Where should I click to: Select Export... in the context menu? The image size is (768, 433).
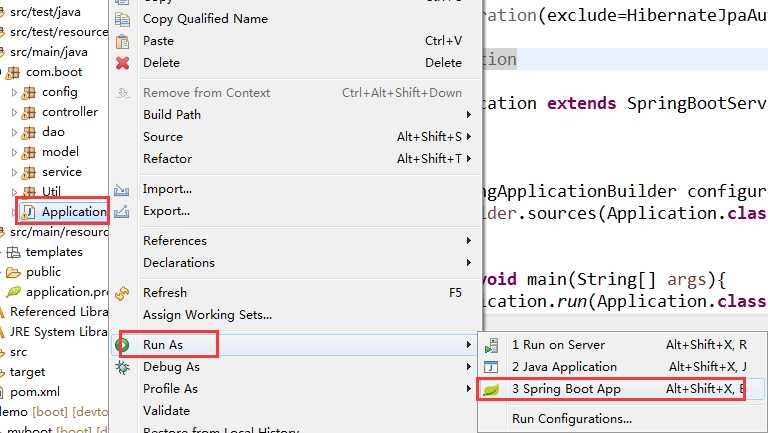pos(294,211)
